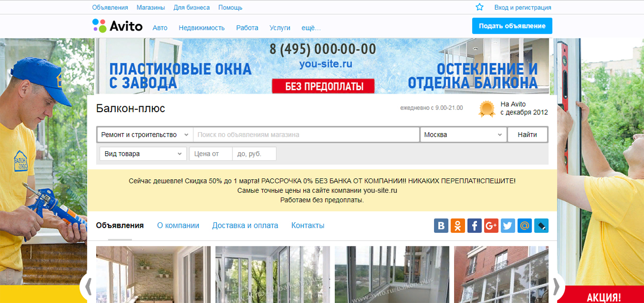Click the Mail.ru @ share icon
The image size is (644, 303).
tap(525, 225)
